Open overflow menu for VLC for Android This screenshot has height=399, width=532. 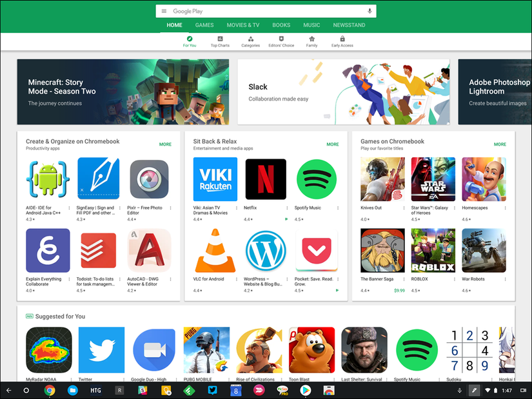pyautogui.click(x=237, y=279)
